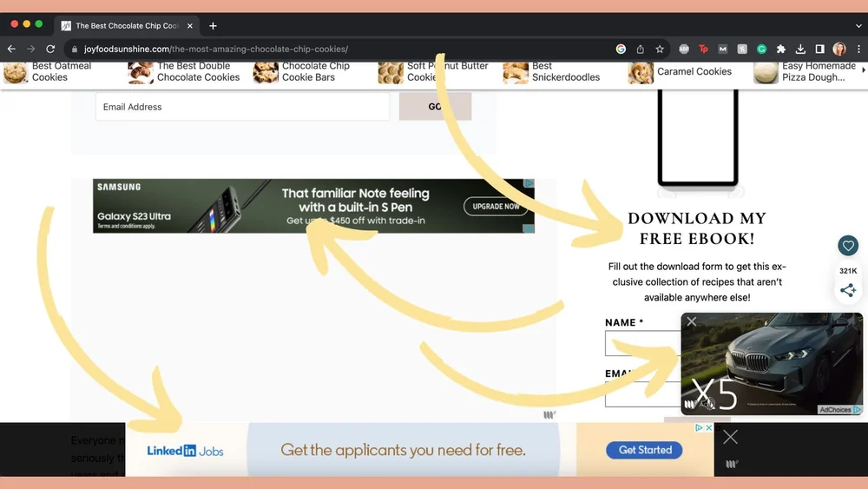This screenshot has width=868, height=489.
Task: Open the red Tp extension
Action: [x=704, y=49]
